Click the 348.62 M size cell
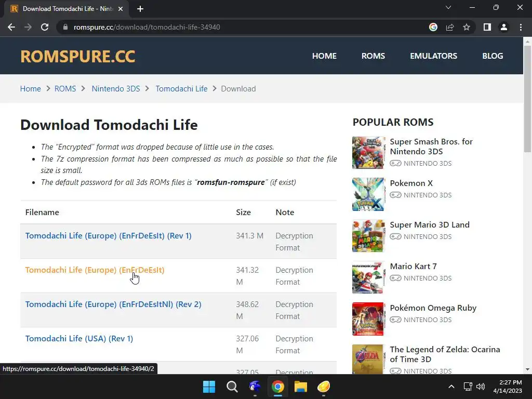 coord(247,310)
